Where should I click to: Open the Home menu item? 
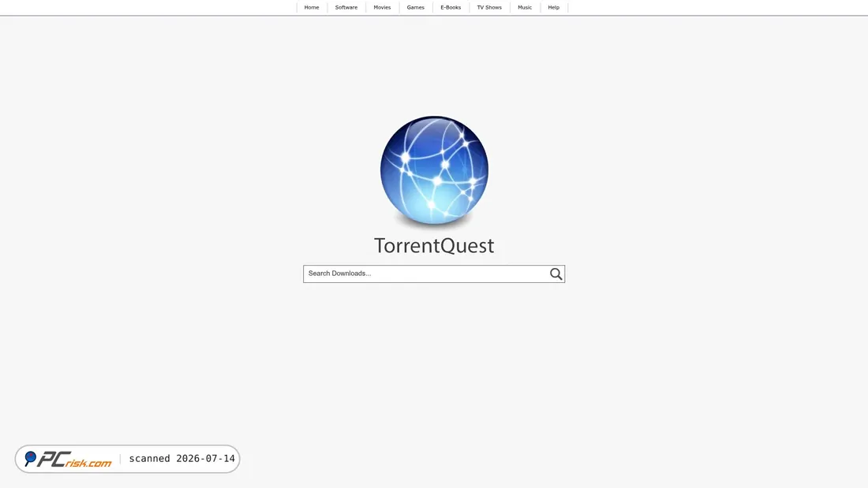[312, 8]
